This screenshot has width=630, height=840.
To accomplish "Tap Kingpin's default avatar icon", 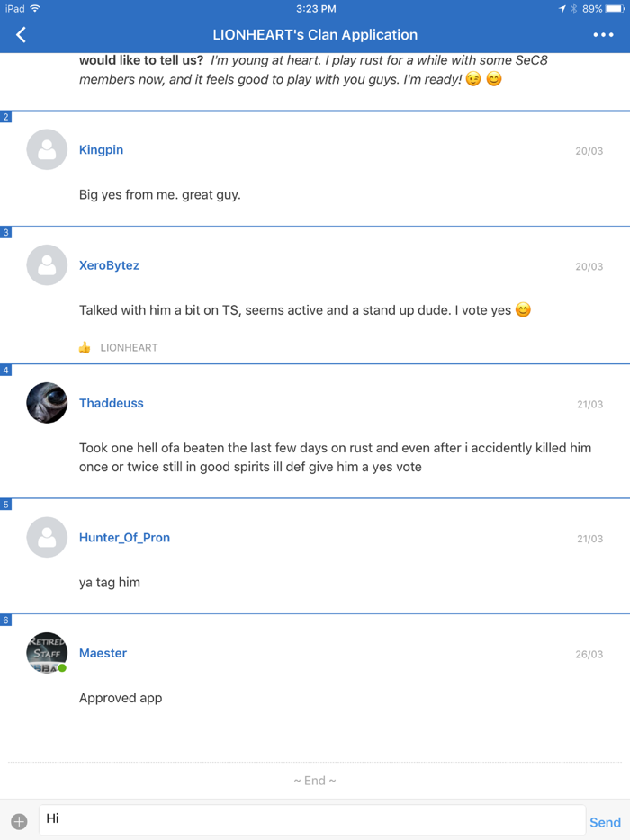I will (47, 149).
